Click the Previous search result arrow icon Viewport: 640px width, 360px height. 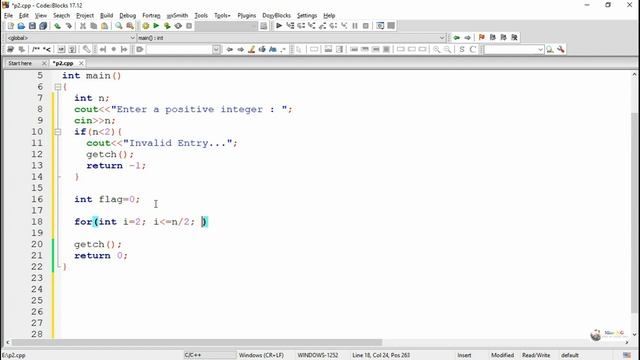230,49
